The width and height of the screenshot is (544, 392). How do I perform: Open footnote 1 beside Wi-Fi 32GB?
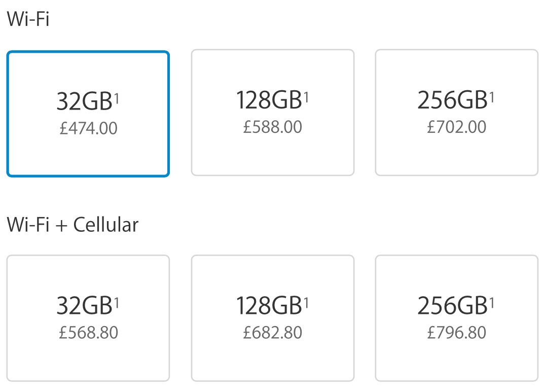pyautogui.click(x=117, y=96)
